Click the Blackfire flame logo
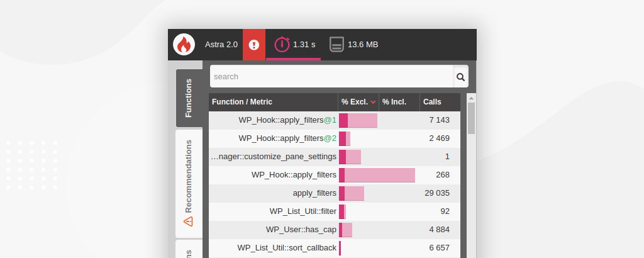Viewport: 644px width, 258px height. tap(184, 45)
